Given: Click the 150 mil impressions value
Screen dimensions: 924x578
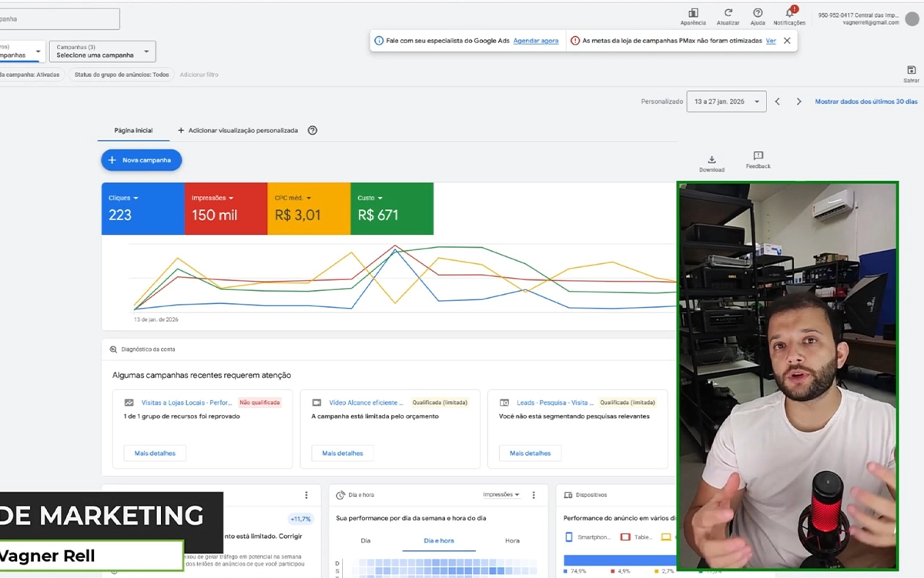Looking at the screenshot, I should 215,215.
